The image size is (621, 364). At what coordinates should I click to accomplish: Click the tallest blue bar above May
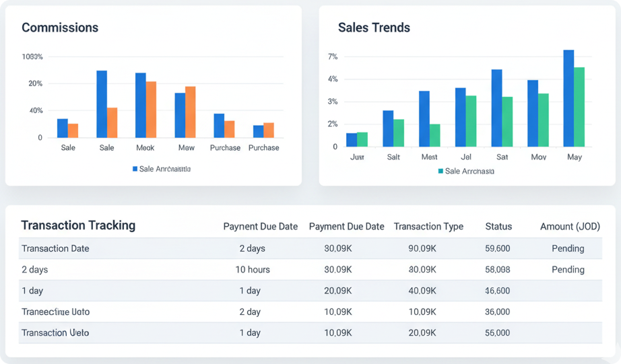click(x=568, y=98)
